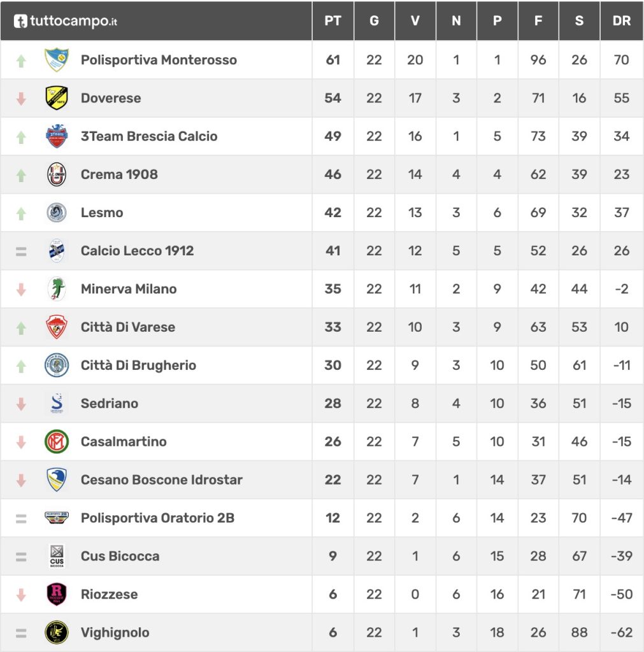
Task: Click the Crema 1908 club badge
Action: pyautogui.click(x=57, y=174)
